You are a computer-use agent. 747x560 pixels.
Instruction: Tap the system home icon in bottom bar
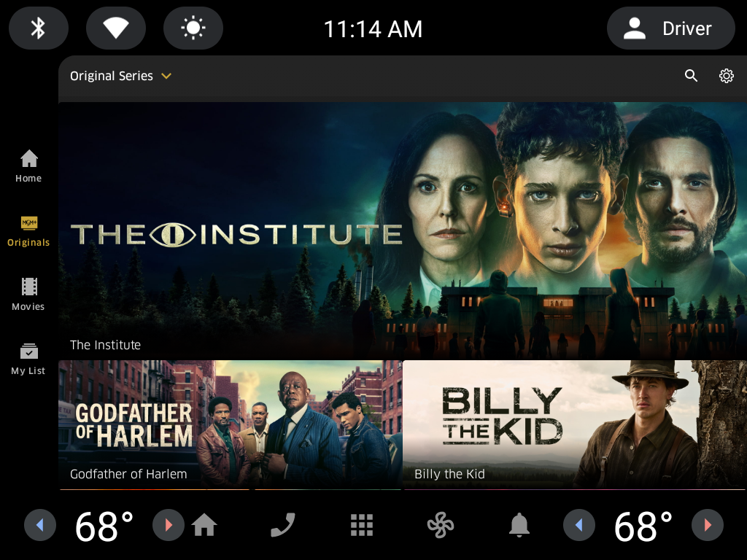[x=204, y=525]
